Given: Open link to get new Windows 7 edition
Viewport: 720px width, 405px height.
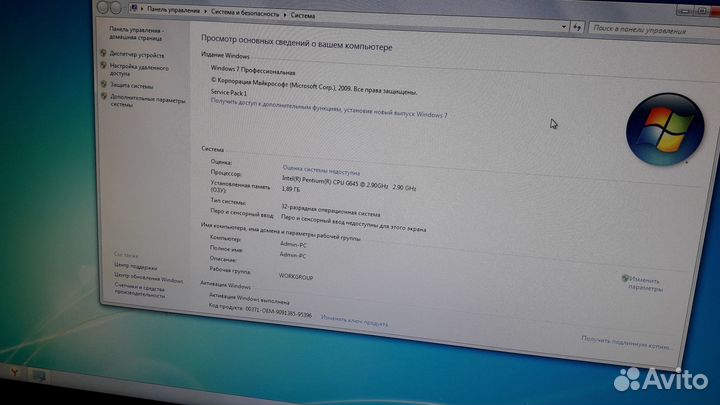Looking at the screenshot, I should (329, 108).
